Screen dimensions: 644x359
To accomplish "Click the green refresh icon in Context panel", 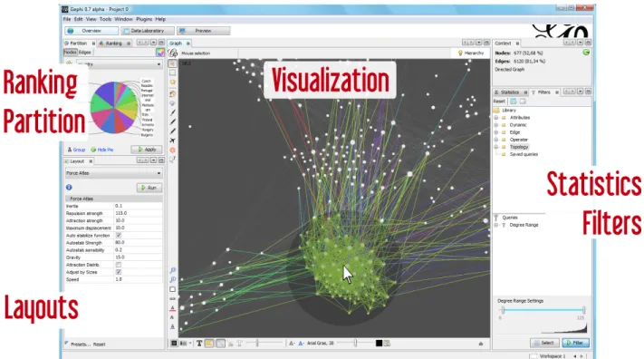I will pyautogui.click(x=586, y=53).
